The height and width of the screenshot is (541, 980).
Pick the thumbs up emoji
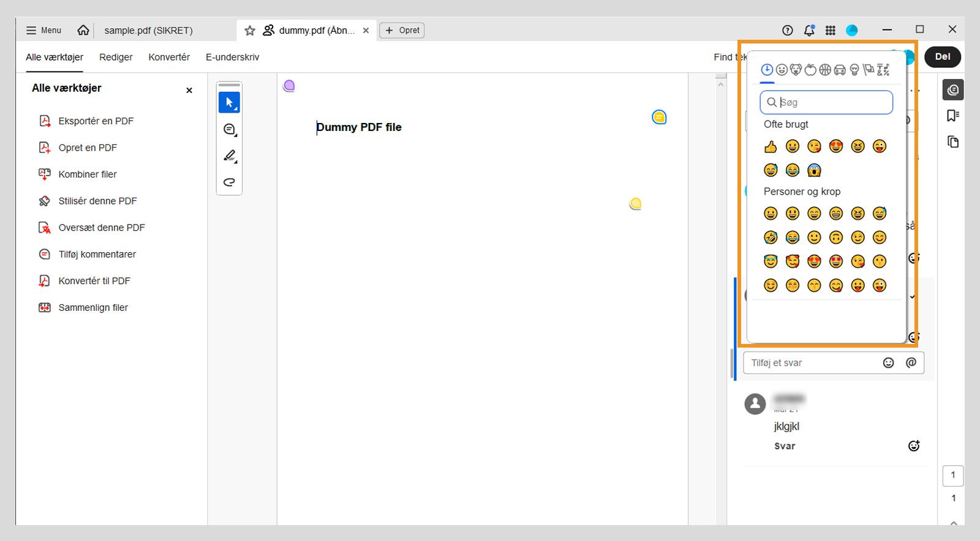[771, 147]
